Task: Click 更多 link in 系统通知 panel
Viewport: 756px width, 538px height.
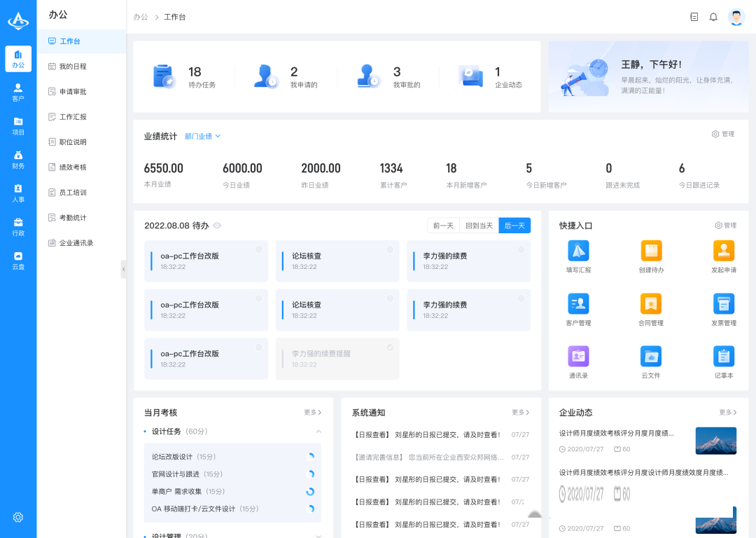Action: point(520,413)
